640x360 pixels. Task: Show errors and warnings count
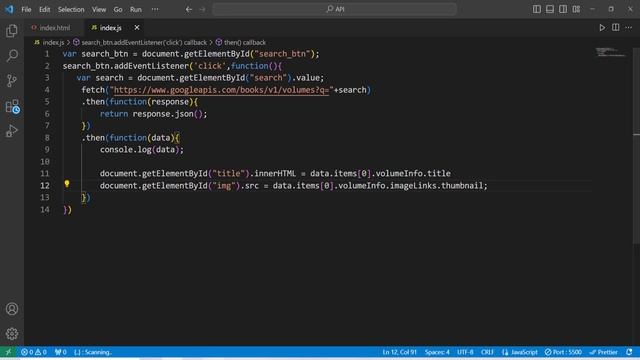34,352
